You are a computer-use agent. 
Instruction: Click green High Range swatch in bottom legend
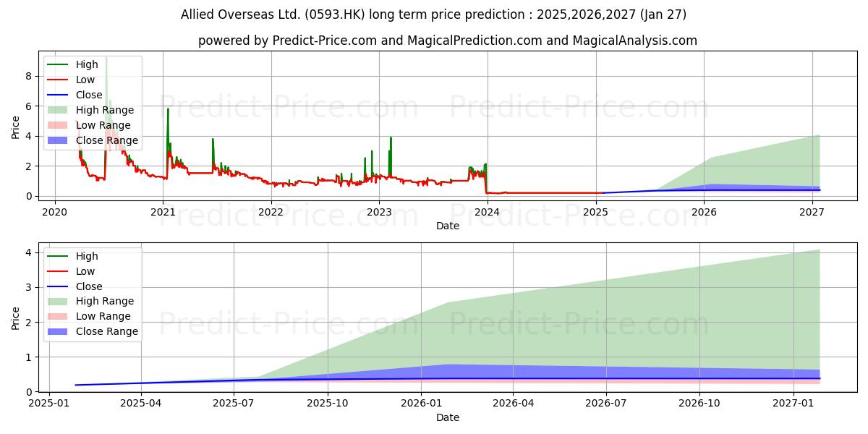58,301
